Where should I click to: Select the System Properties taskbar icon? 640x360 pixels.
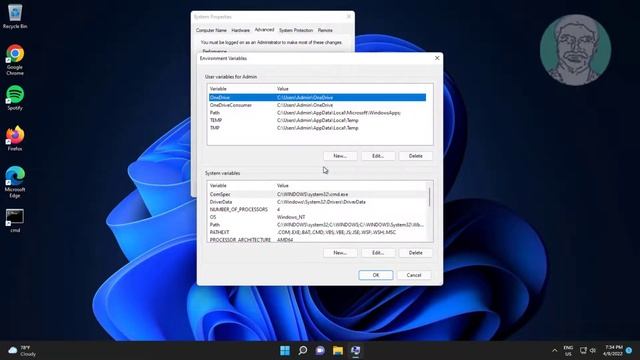[356, 350]
